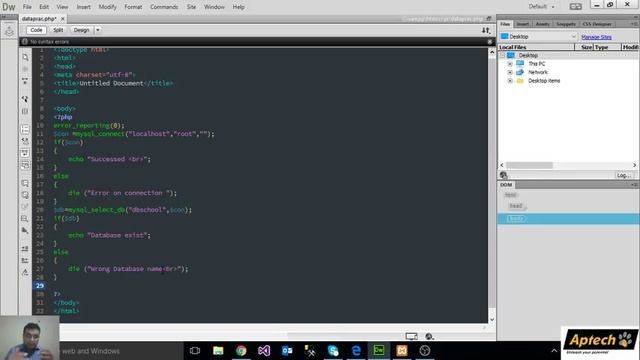Viewport: 640px width, 360px height.
Task: Click the Log button in Files panel
Action: tap(624, 175)
